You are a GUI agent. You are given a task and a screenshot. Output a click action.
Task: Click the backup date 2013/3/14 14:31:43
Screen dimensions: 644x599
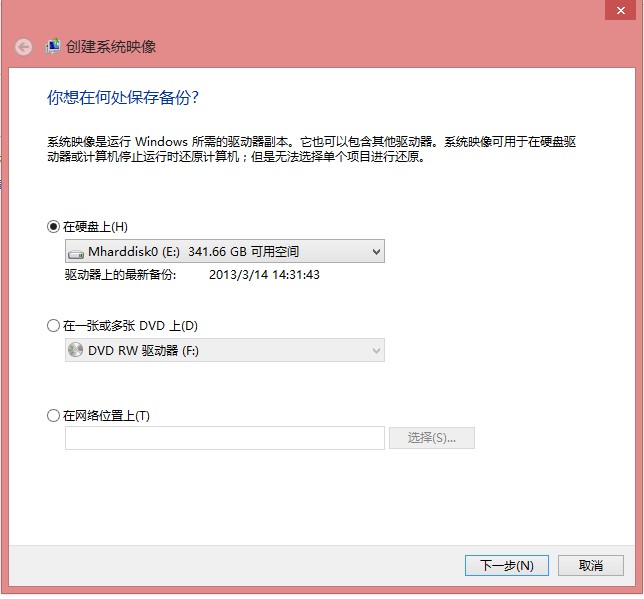(x=264, y=275)
